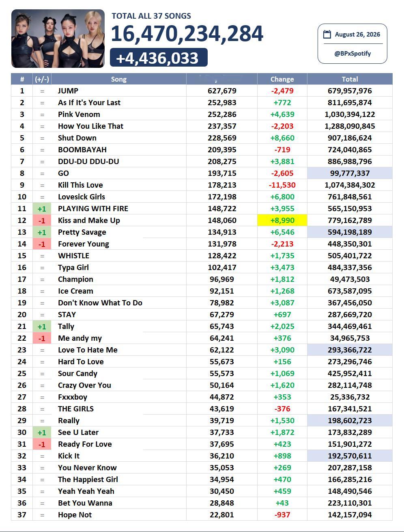This screenshot has width=404, height=532.
Task: Open the @BPxSpotify handle
Action: coord(352,54)
